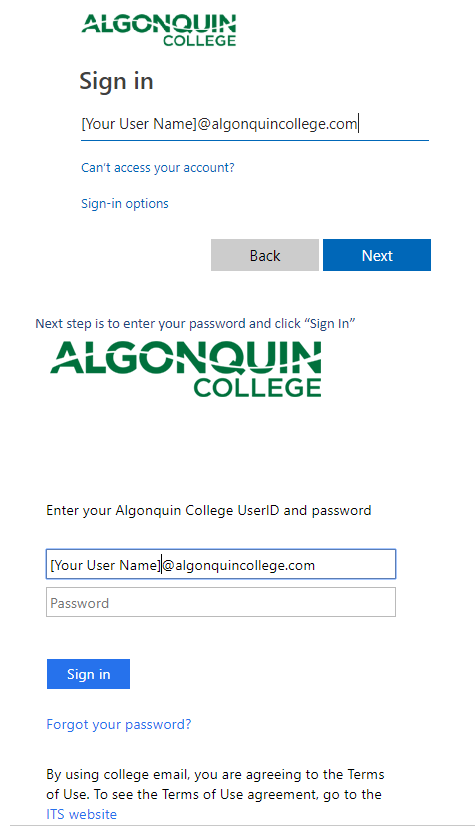Follow the "ITS website" link
475x829 pixels.
81,814
